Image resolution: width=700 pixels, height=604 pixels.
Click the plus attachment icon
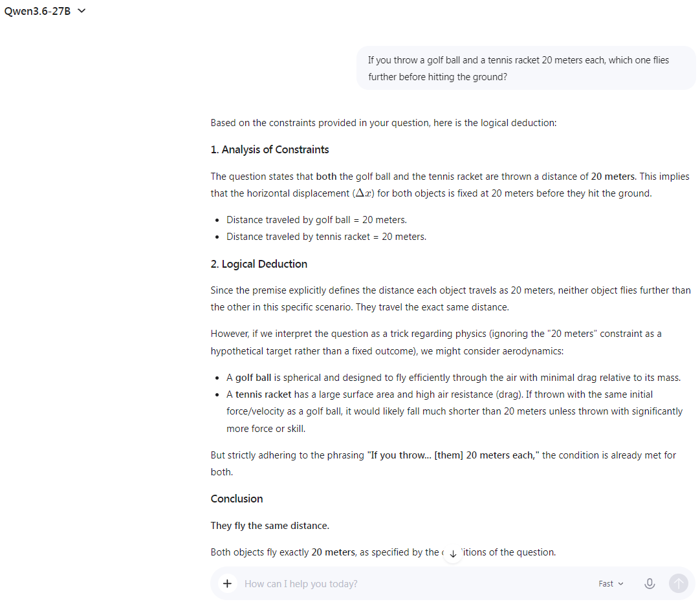coord(227,583)
